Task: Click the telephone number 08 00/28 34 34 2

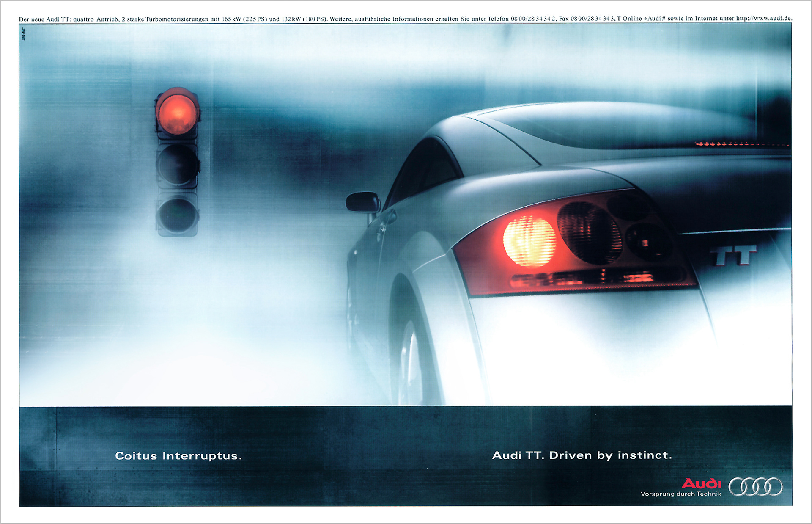Action: click(533, 19)
